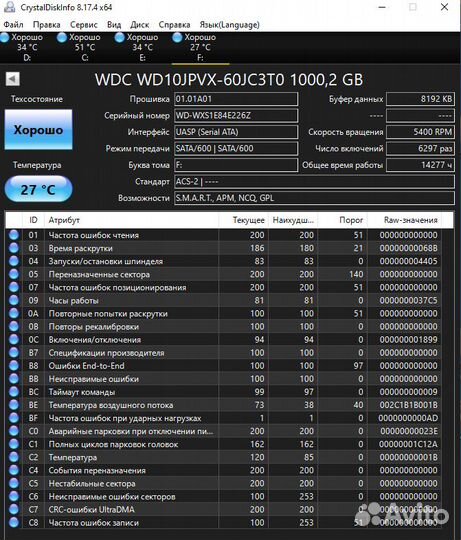
Task: Click status icon for attribute 04
Action: coord(14,261)
